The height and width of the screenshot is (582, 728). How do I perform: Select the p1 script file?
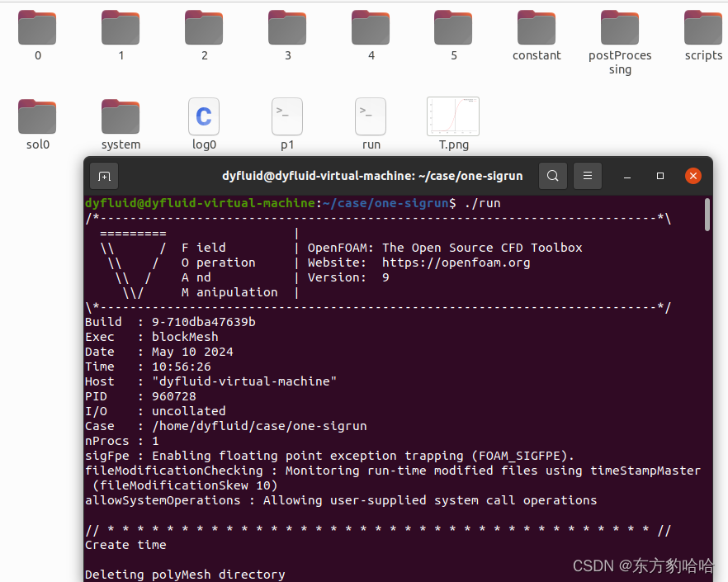tap(287, 116)
